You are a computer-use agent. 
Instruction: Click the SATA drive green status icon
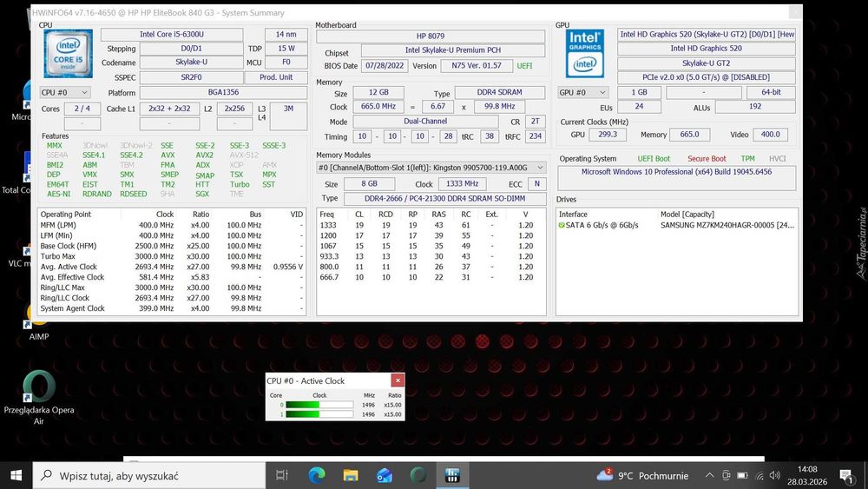coord(562,226)
